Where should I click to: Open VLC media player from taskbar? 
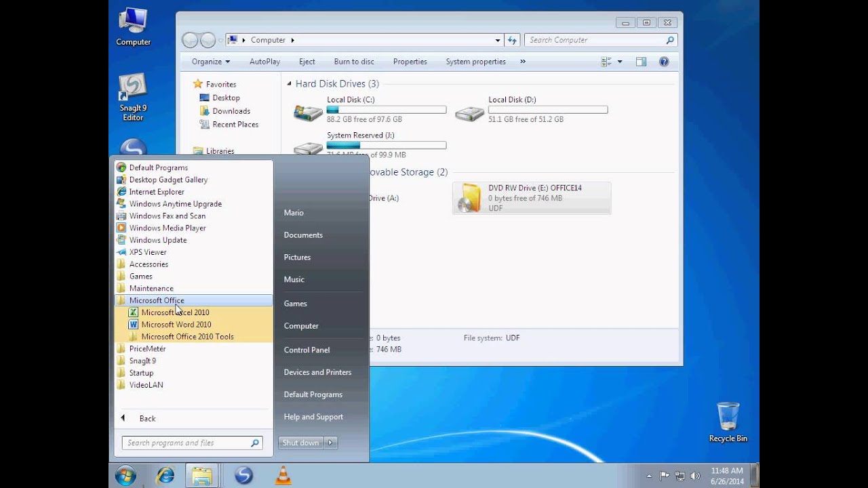(283, 476)
